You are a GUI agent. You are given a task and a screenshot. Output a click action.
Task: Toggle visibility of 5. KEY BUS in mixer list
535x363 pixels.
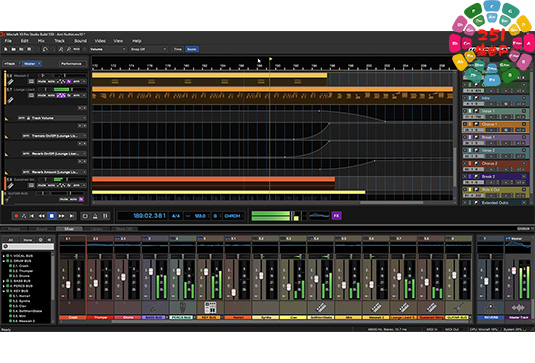[x=8, y=291]
